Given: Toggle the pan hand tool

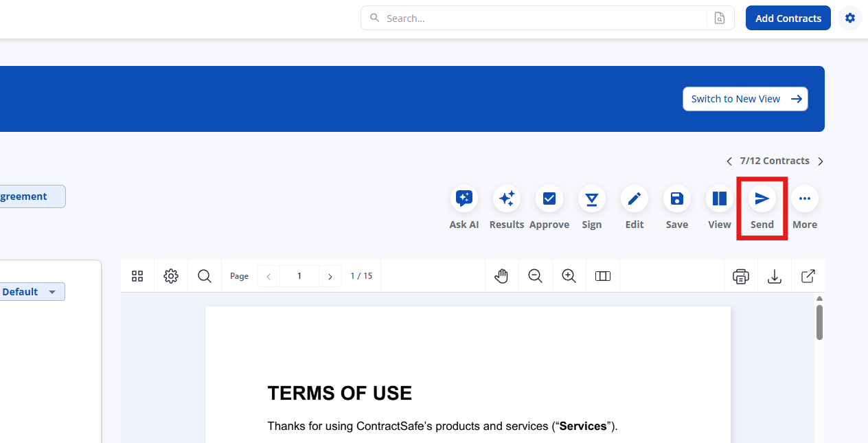Looking at the screenshot, I should [502, 276].
